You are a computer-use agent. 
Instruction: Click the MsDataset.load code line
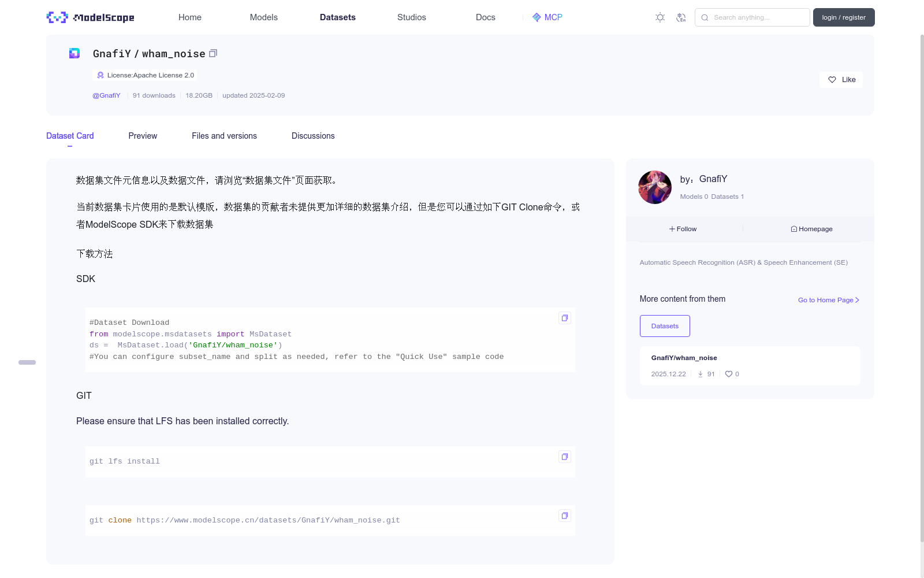point(186,345)
